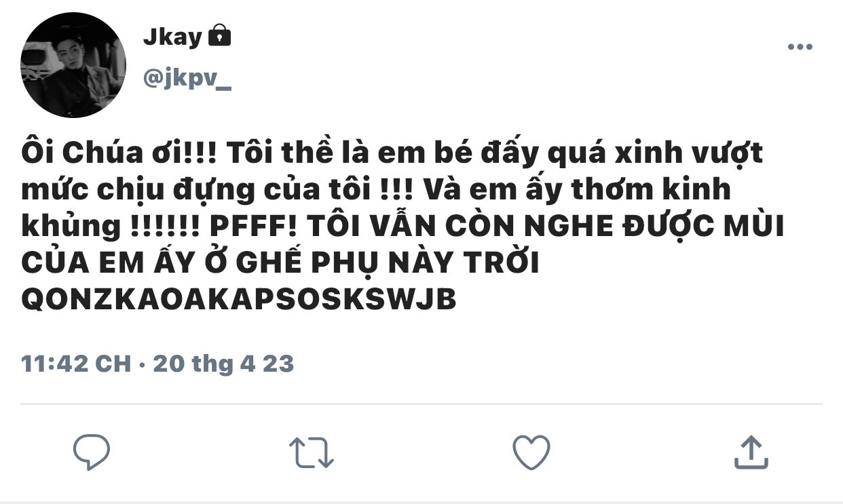Like the tweet with the heart icon
The width and height of the screenshot is (843, 504).
[531, 452]
